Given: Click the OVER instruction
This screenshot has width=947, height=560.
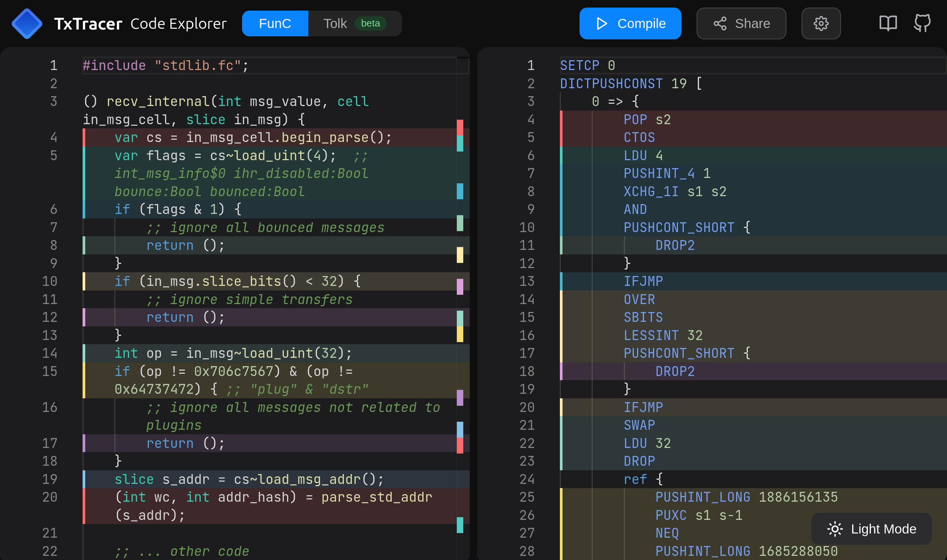Looking at the screenshot, I should [639, 299].
